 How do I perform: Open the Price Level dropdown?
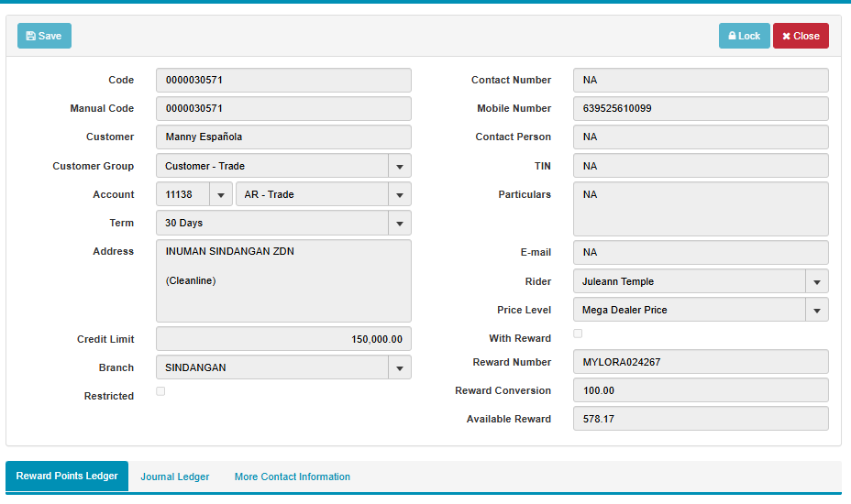pos(816,310)
